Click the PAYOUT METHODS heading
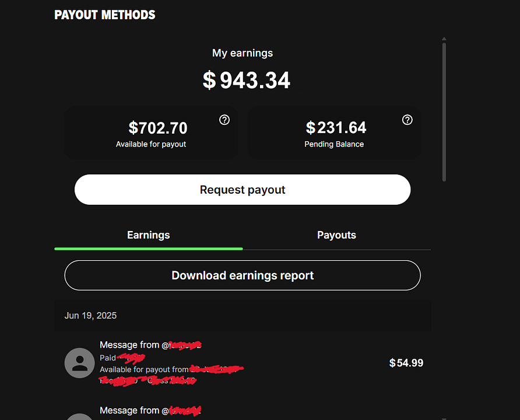 105,15
